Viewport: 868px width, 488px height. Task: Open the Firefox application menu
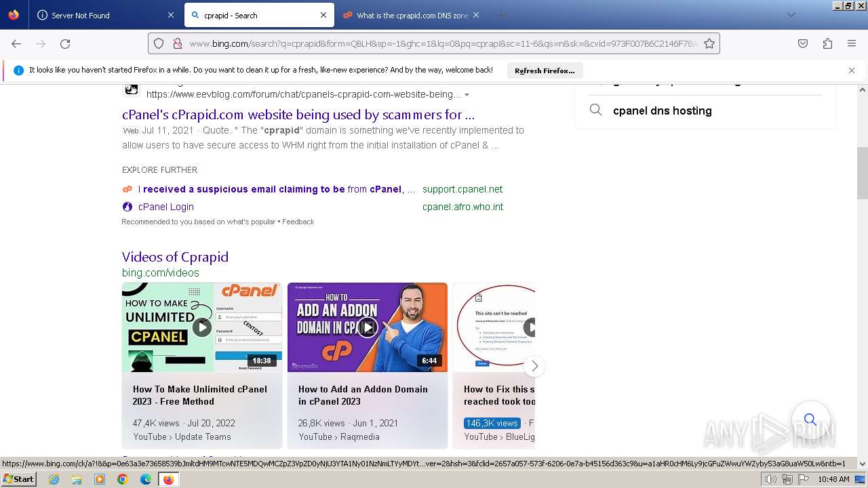pos(852,43)
